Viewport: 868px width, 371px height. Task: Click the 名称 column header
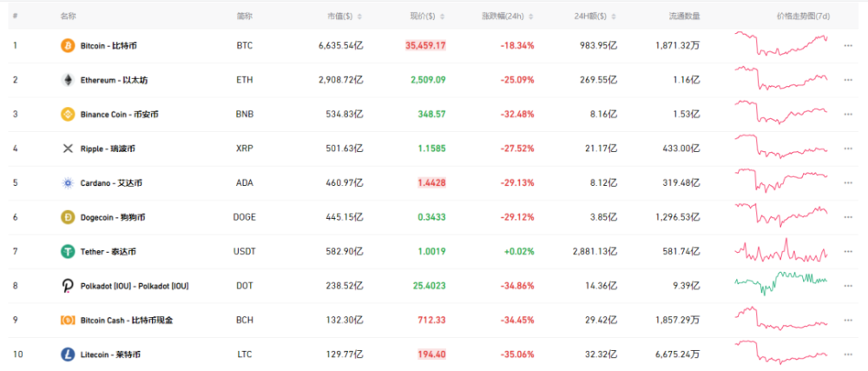[x=68, y=16]
